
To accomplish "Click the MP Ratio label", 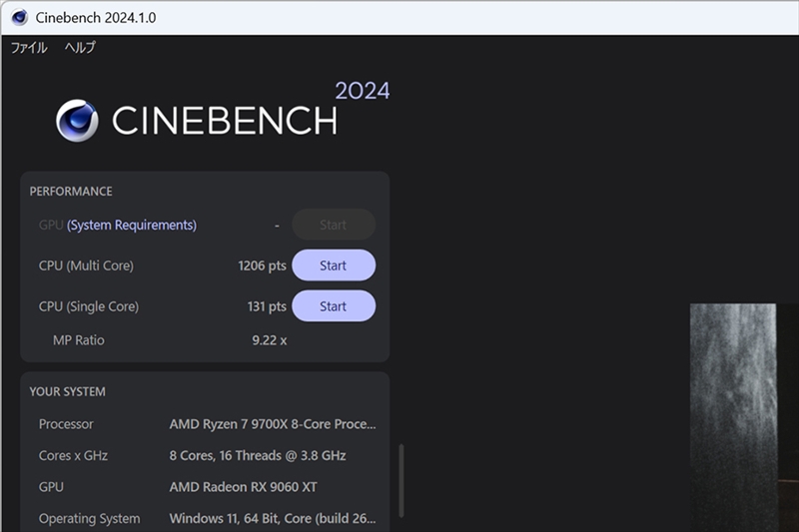I will click(x=79, y=340).
